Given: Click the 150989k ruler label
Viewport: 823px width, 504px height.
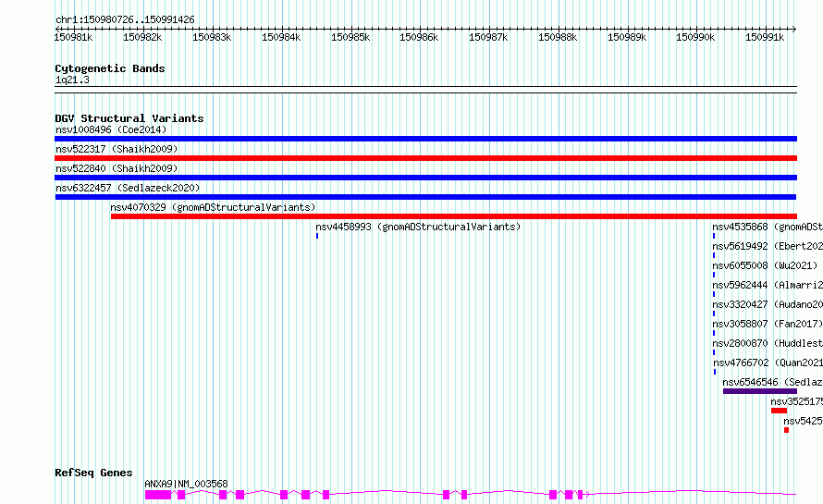Looking at the screenshot, I should click(x=627, y=37).
